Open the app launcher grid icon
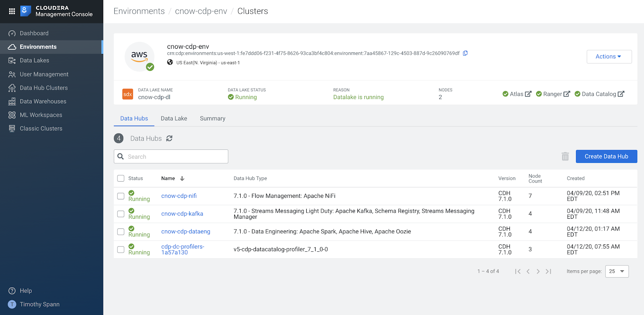This screenshot has height=315, width=644. [x=12, y=11]
